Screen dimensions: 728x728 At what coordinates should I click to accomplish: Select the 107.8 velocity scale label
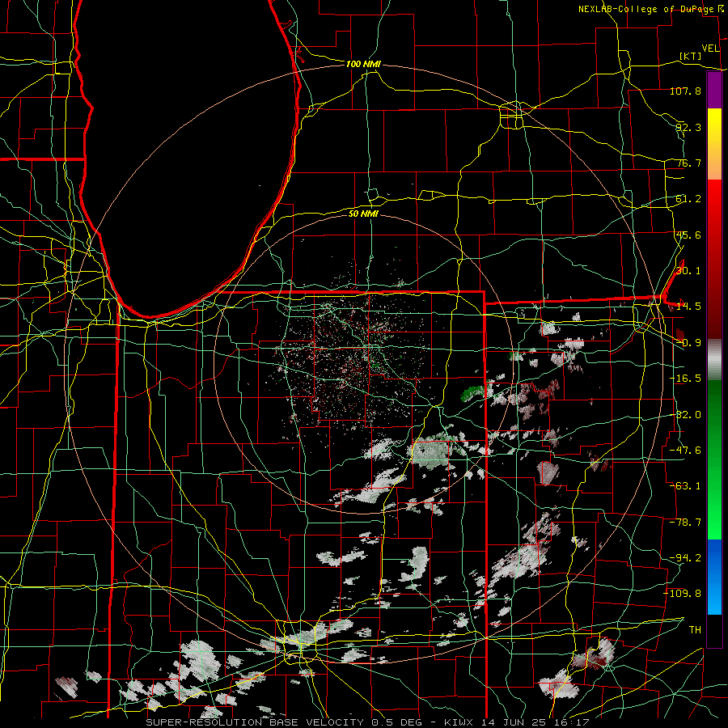tap(685, 91)
